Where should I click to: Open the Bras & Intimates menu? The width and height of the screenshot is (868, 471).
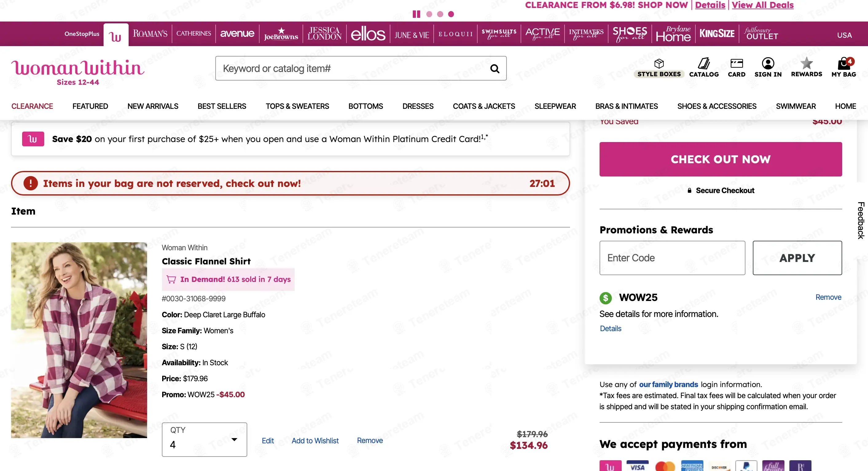pos(626,106)
